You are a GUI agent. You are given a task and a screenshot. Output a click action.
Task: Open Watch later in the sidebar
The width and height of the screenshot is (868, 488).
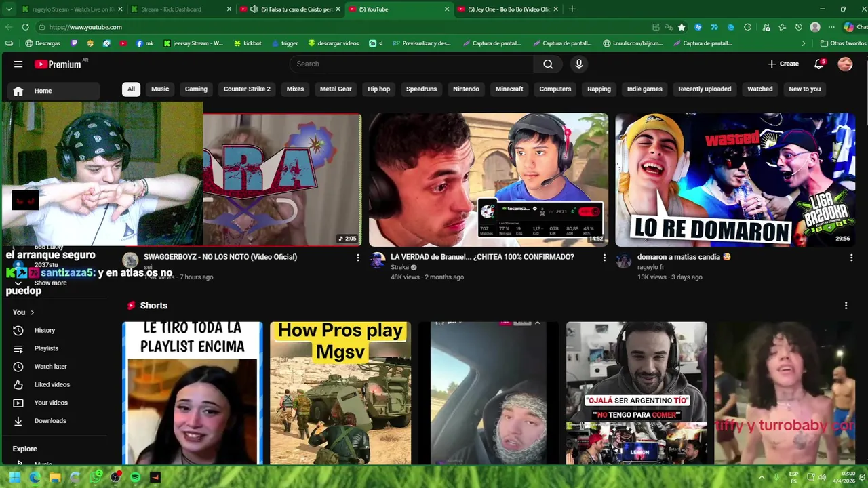(50, 367)
